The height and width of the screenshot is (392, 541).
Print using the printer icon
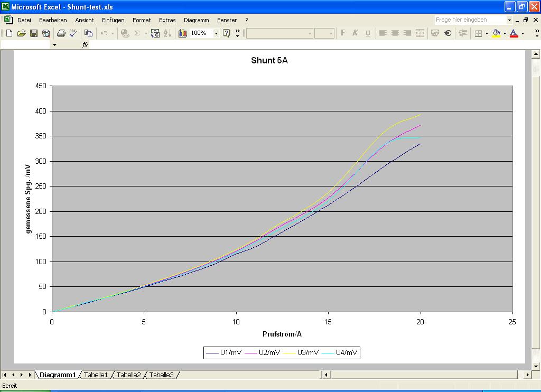[x=61, y=33]
